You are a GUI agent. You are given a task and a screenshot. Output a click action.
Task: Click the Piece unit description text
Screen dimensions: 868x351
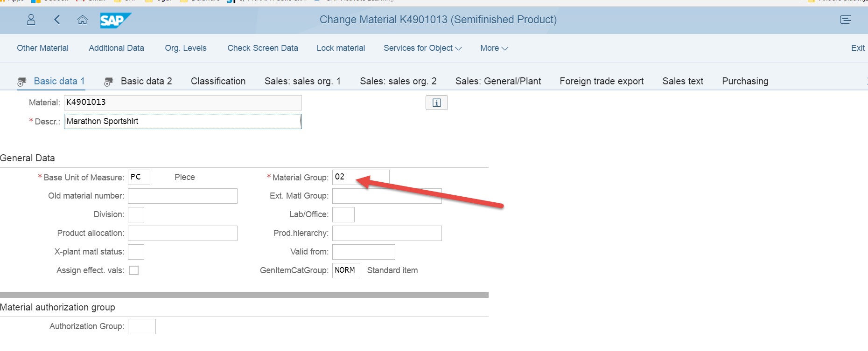point(185,177)
